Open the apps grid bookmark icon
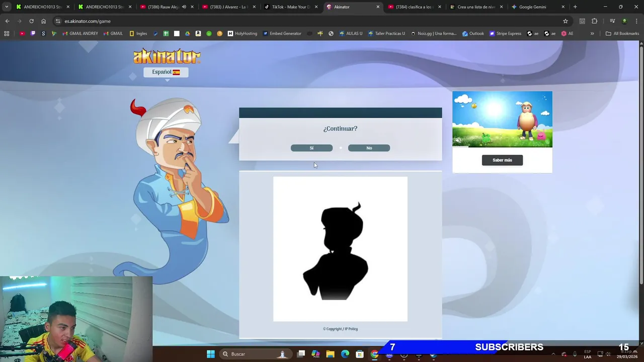 pos(7,34)
